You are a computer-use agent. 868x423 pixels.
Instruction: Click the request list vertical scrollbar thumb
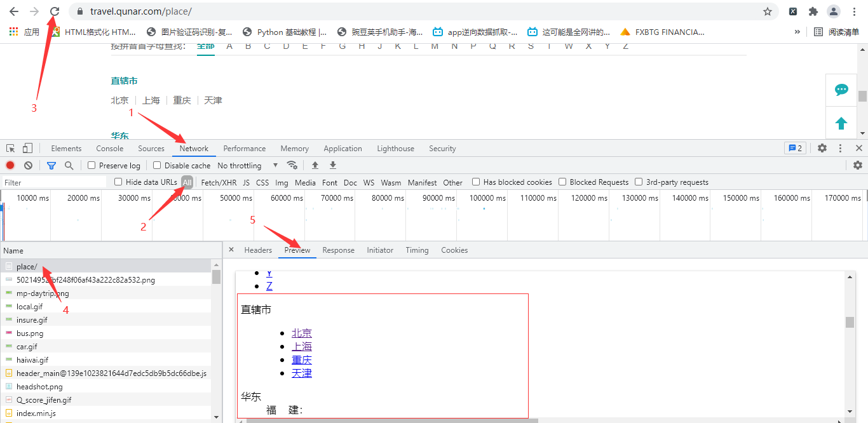click(217, 277)
